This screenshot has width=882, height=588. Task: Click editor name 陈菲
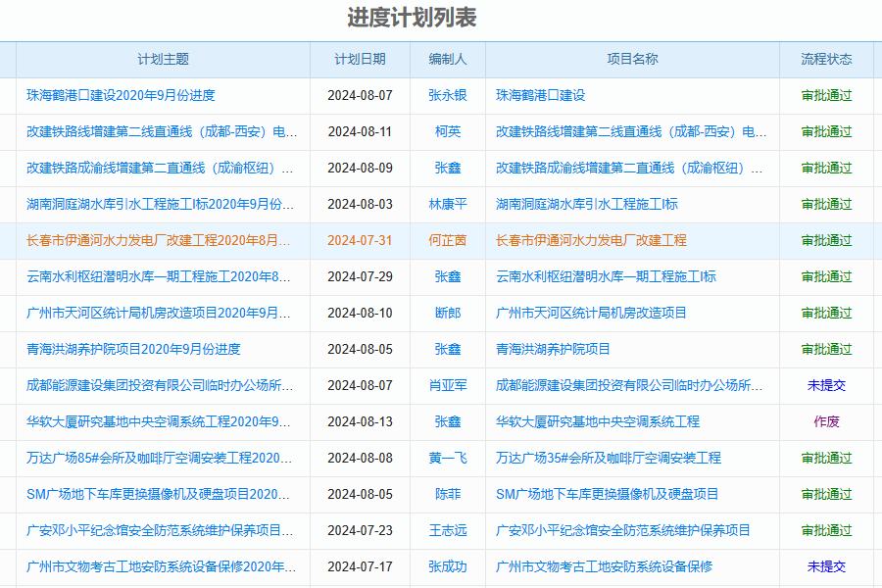point(448,495)
